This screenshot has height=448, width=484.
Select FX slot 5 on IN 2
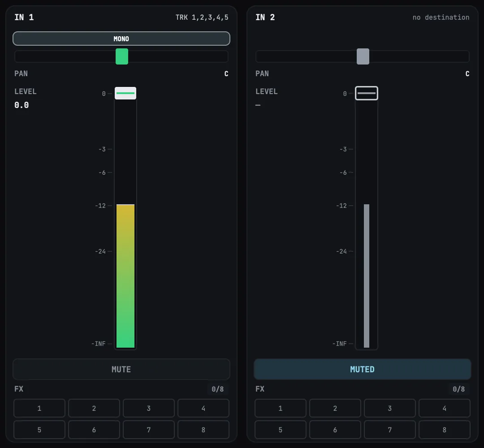280,430
